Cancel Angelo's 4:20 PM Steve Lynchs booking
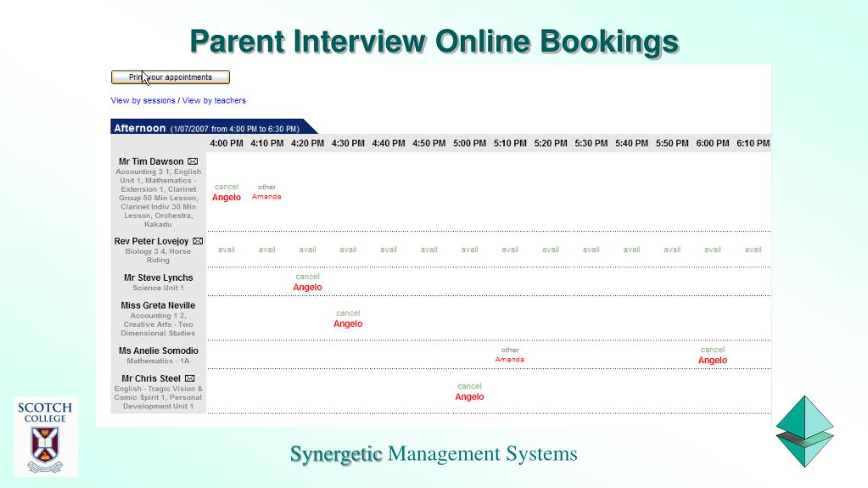The image size is (868, 488). tap(307, 277)
